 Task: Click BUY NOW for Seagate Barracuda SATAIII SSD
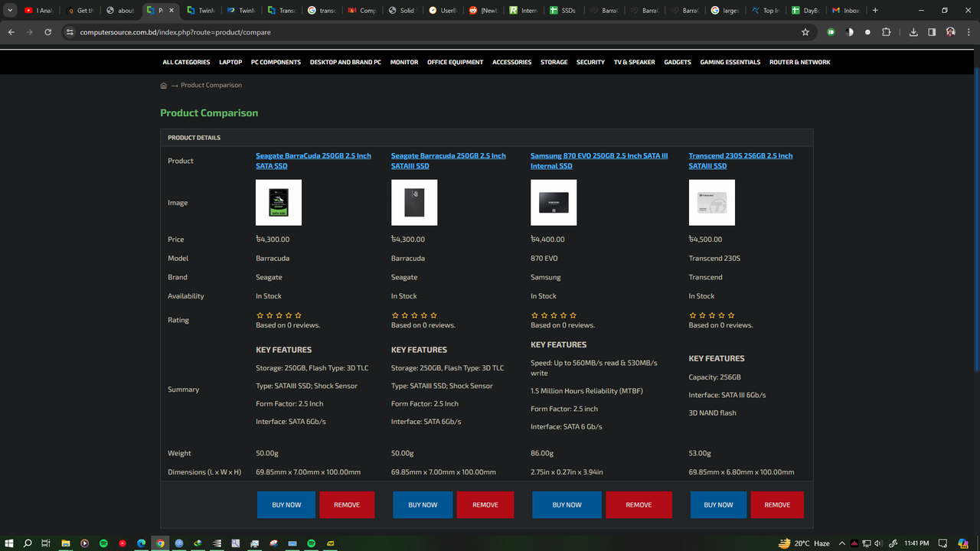coord(423,505)
